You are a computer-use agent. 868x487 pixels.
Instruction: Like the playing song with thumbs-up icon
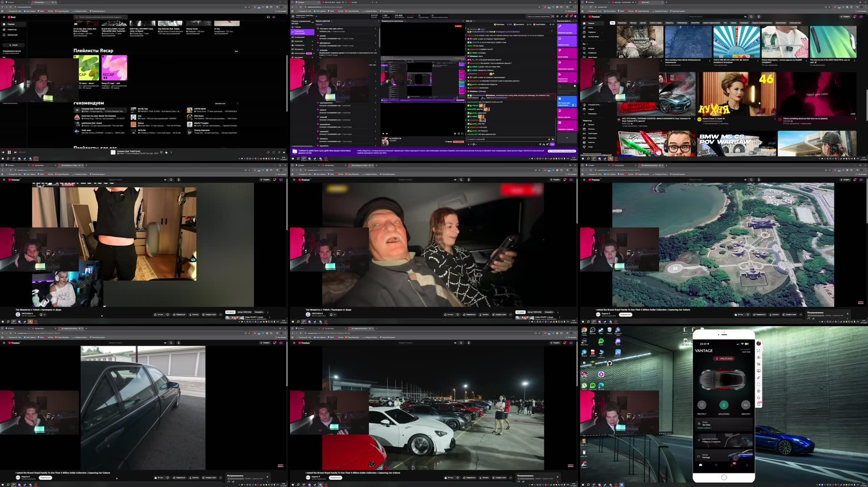[x=166, y=153]
